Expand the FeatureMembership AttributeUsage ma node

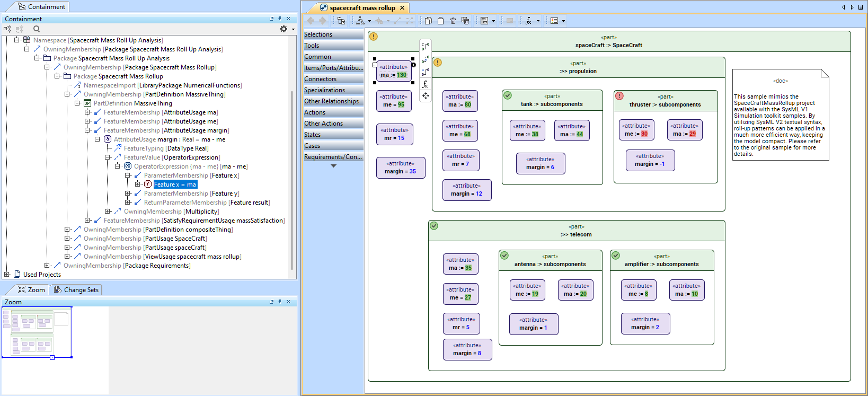(87, 112)
